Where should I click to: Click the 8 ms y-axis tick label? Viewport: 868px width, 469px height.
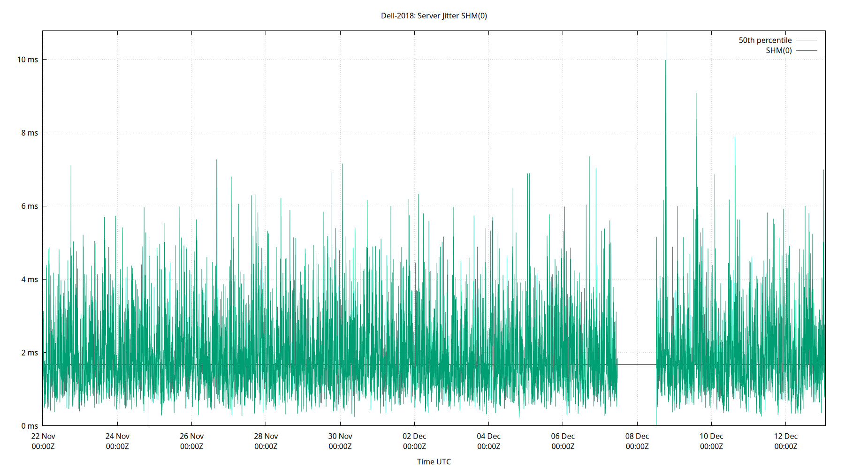point(30,133)
